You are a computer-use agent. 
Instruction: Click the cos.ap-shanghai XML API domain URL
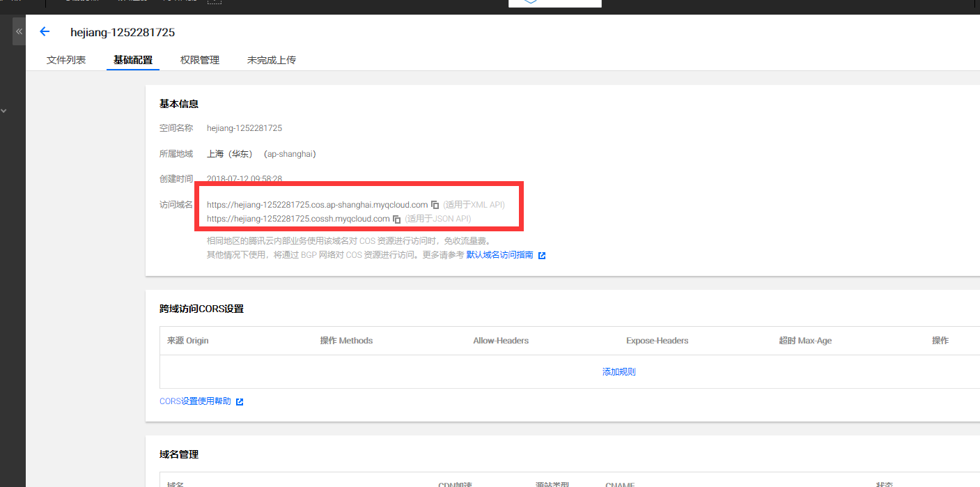coord(317,205)
